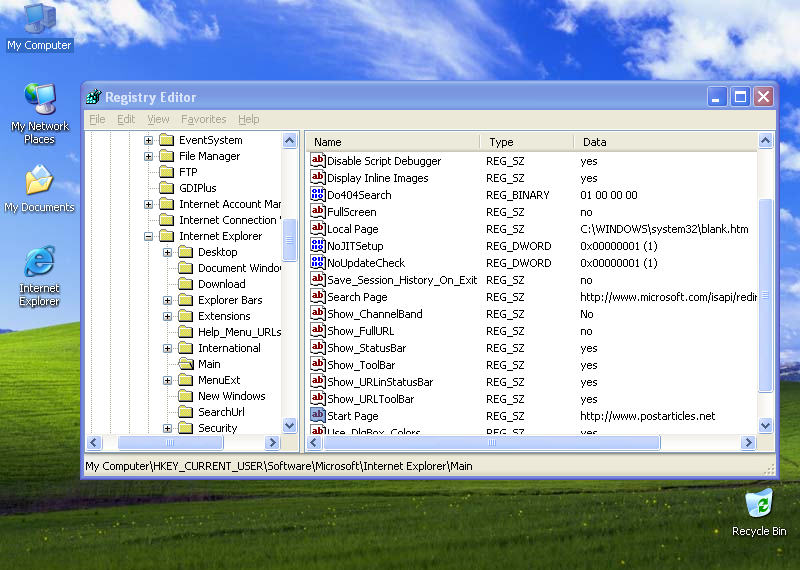The image size is (800, 570).
Task: Expand the Explorer Bars subkey
Action: click(167, 300)
